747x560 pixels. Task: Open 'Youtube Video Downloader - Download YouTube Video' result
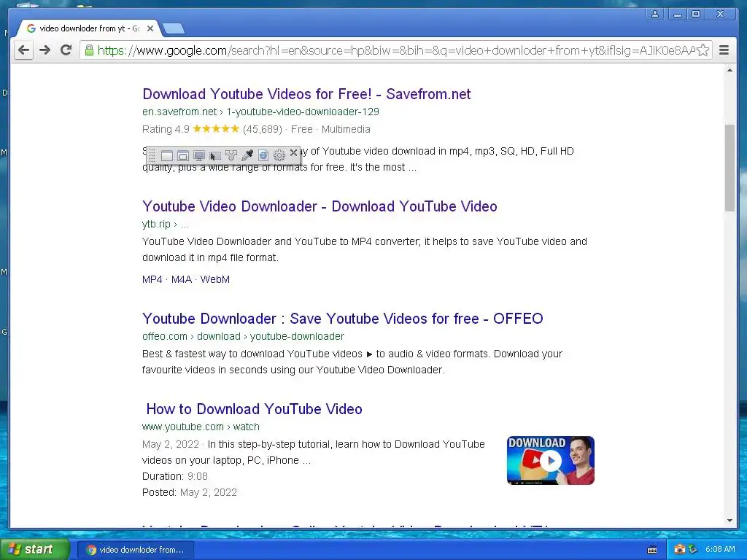click(x=320, y=206)
